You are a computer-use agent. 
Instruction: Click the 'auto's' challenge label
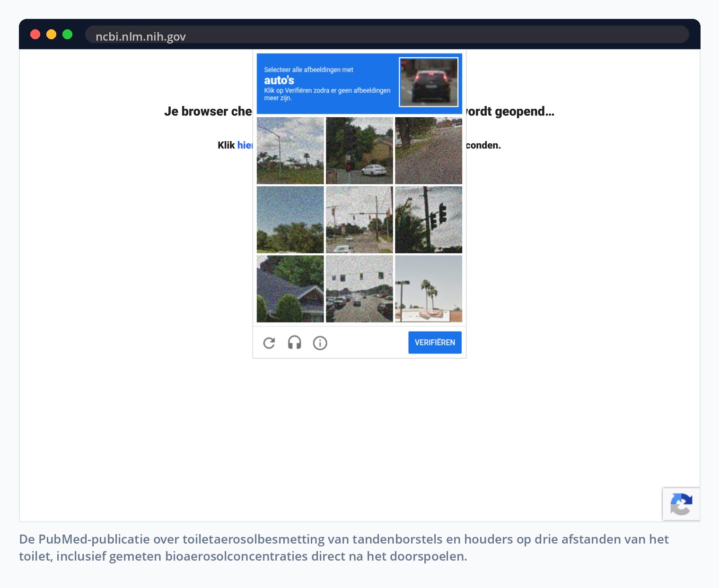click(279, 80)
